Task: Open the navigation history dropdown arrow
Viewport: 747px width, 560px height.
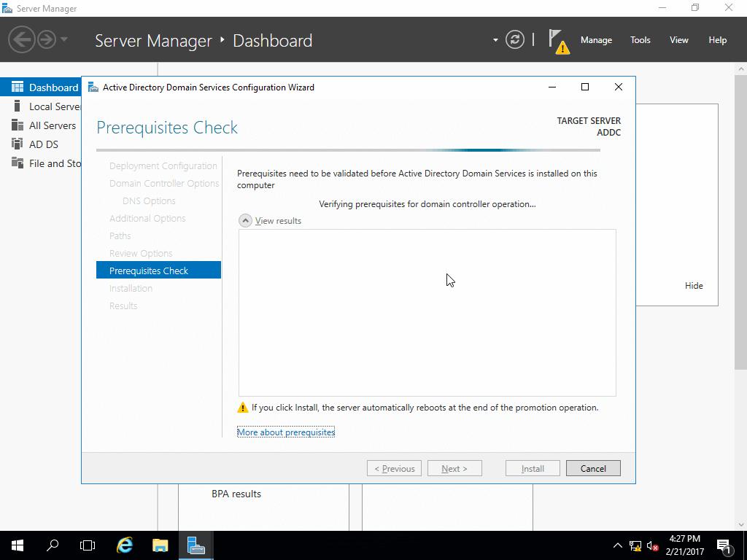Action: click(x=64, y=39)
